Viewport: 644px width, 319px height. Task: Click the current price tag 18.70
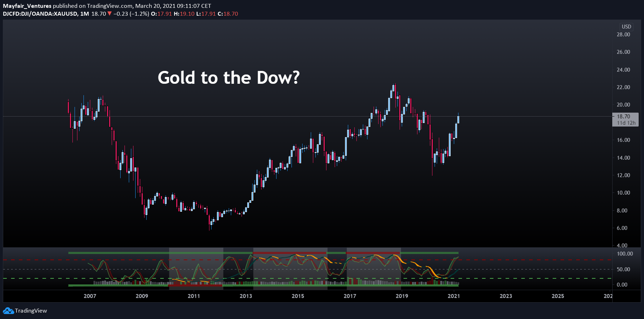(x=623, y=117)
